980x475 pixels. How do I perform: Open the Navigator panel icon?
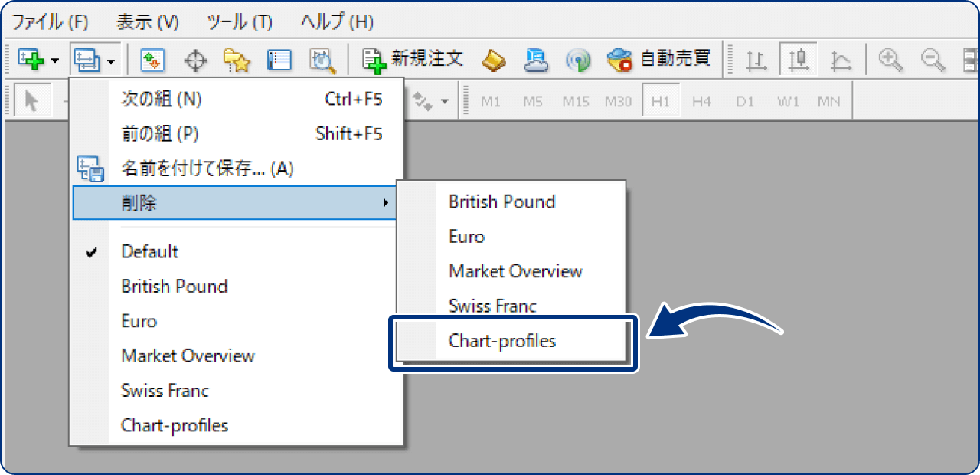click(x=237, y=60)
